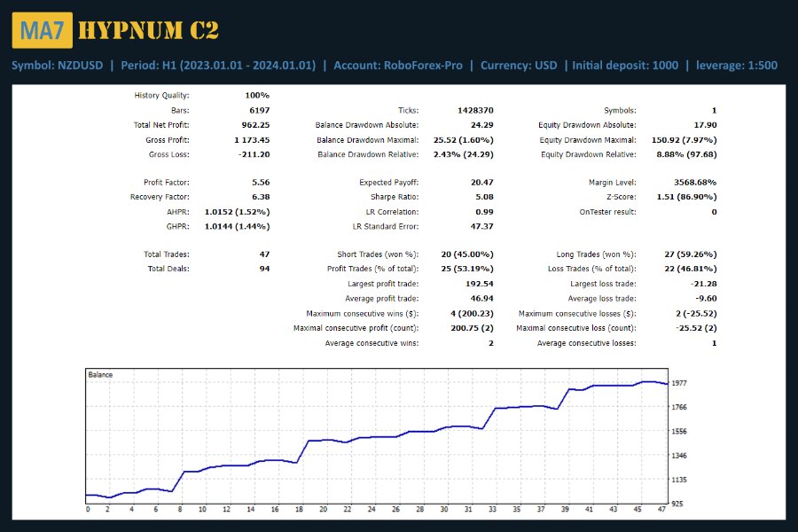Click the Total Trades value 47
This screenshot has width=798, height=532.
tap(264, 254)
